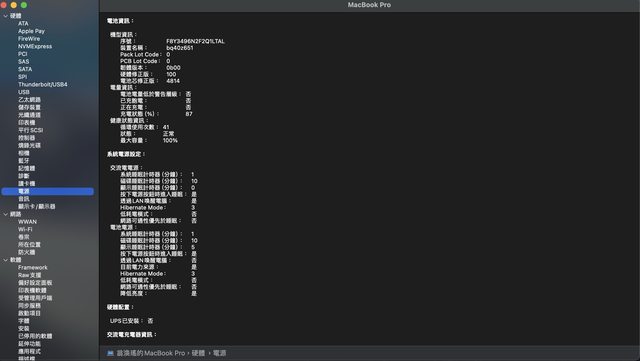Click the MacBook Pro window title
The image size is (640, 361).
[369, 5]
